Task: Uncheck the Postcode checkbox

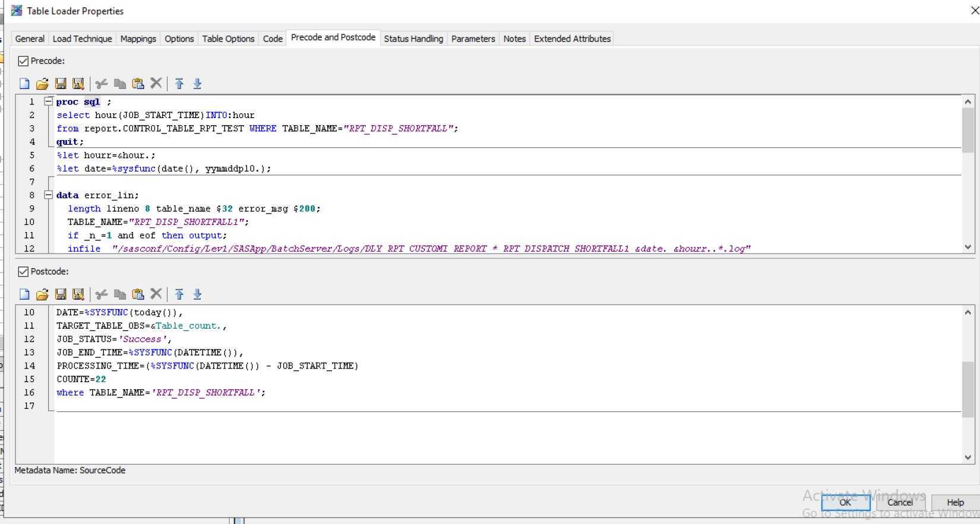Action: point(23,272)
